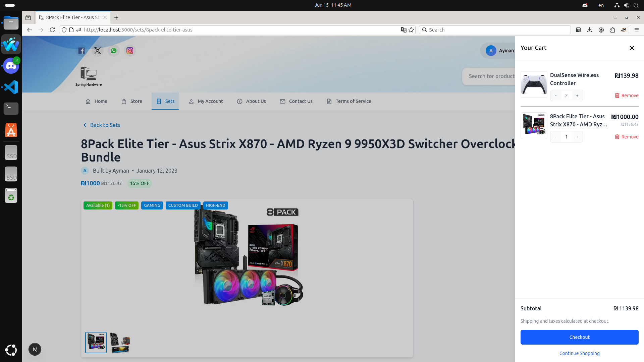Remove 8Pack Elite Tier bundle from cart
644x362 pixels.
[x=627, y=137]
